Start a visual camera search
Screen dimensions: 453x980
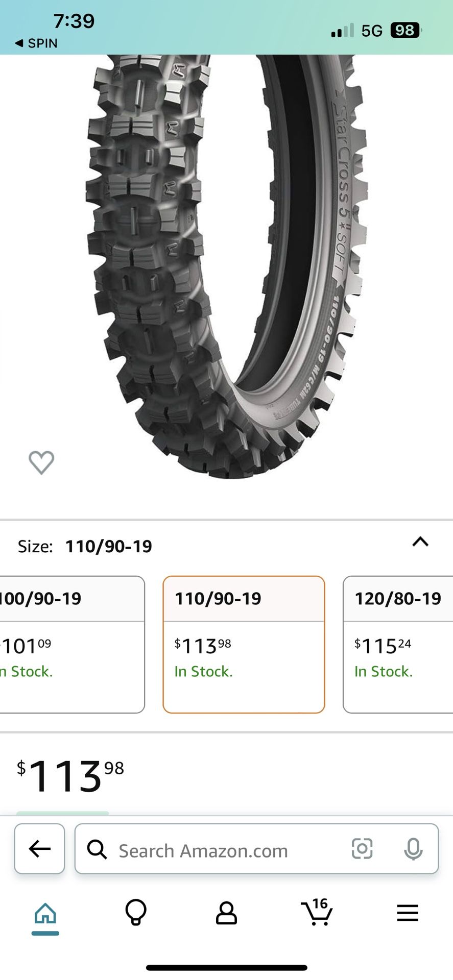[x=363, y=849]
